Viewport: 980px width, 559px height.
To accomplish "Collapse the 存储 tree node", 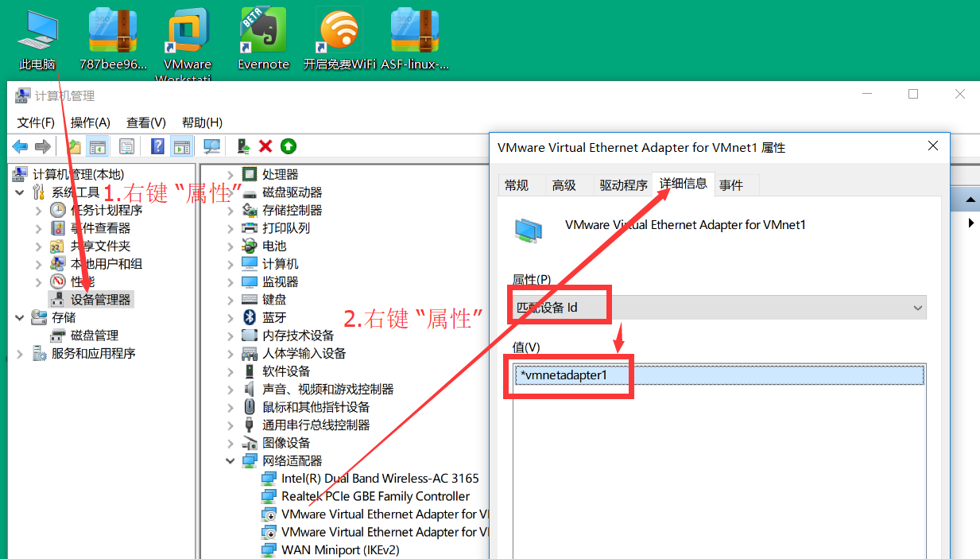I will click(x=20, y=317).
